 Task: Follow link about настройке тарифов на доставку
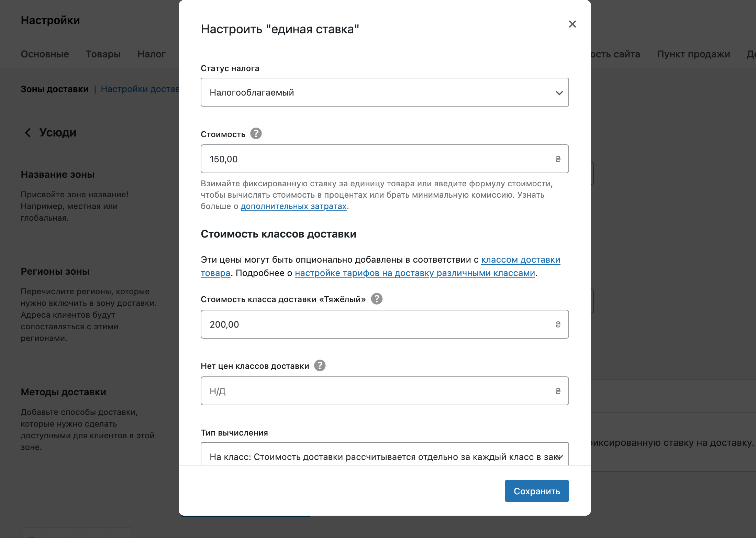coord(415,273)
